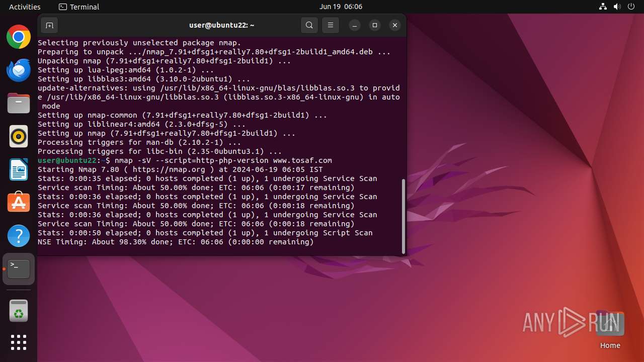Click the https://nmap.org URL in the output
Image resolution: width=644 pixels, height=362 pixels.
(x=169, y=169)
